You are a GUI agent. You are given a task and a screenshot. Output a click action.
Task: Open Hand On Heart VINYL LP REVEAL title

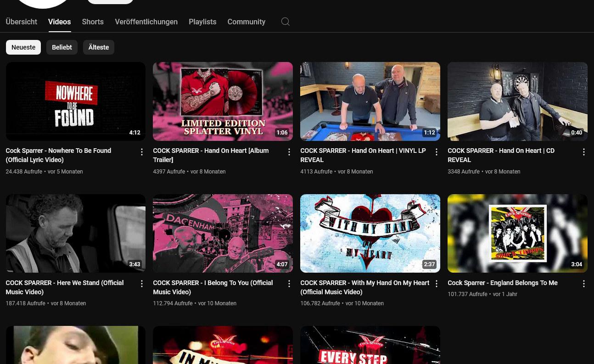click(x=363, y=155)
